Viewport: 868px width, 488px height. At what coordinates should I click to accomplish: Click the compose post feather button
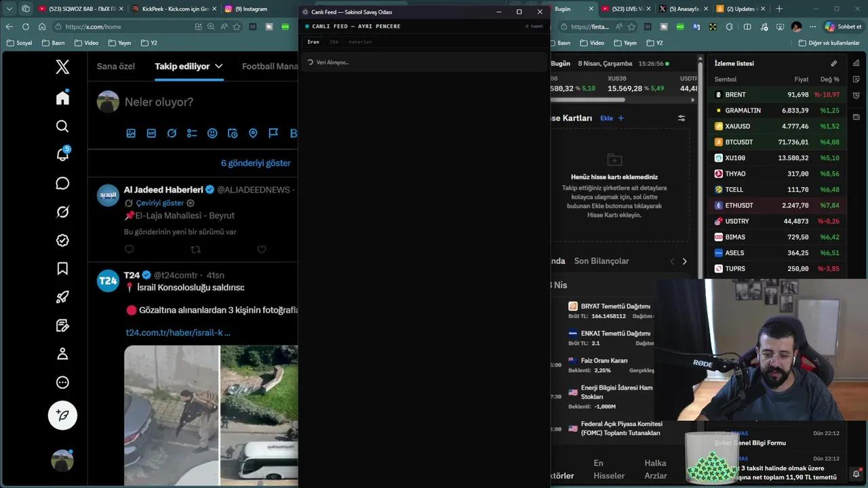click(62, 415)
